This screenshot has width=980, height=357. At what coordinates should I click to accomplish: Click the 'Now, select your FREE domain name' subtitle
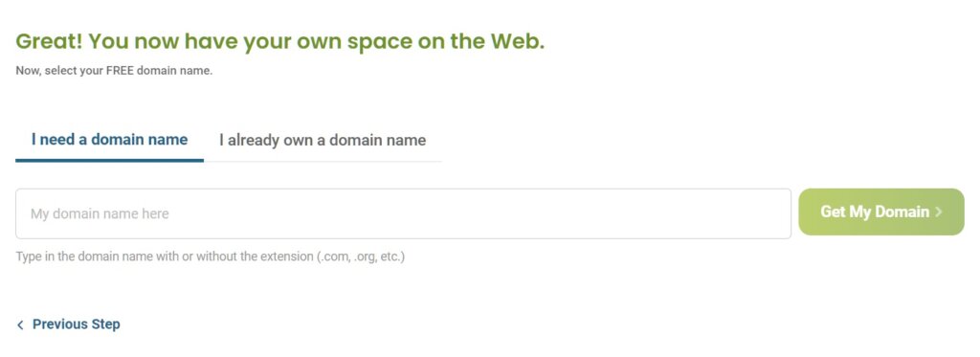pos(115,71)
